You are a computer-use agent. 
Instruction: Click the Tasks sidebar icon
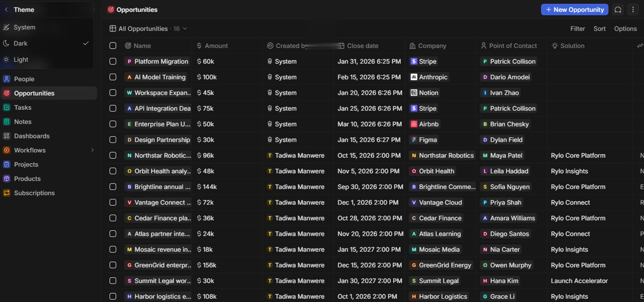pyautogui.click(x=6, y=108)
